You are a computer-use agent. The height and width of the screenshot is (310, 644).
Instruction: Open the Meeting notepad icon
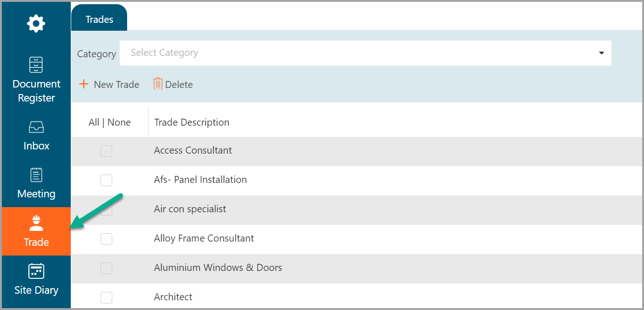36,175
